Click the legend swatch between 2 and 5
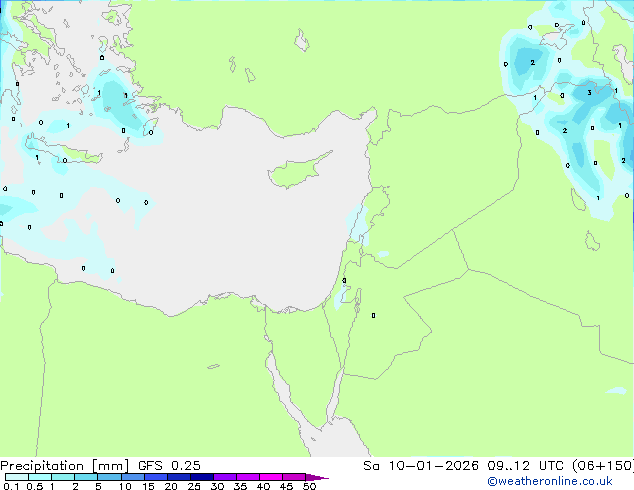 86,477
